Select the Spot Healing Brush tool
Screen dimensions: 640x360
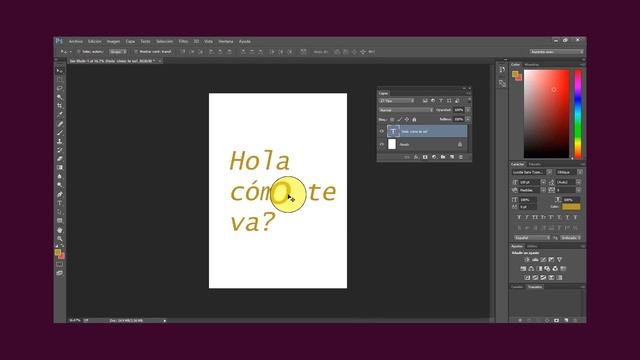tap(60, 124)
